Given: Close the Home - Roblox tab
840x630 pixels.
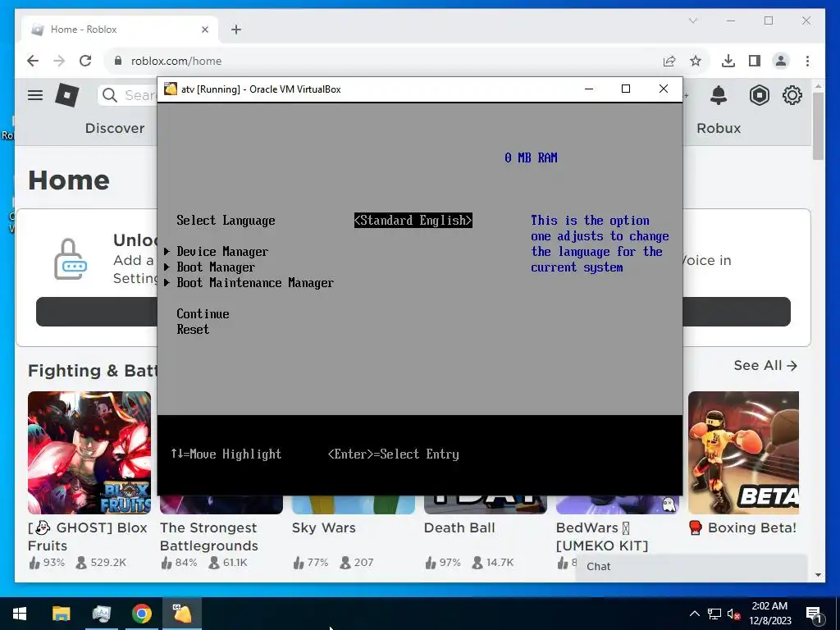Looking at the screenshot, I should tap(204, 30).
